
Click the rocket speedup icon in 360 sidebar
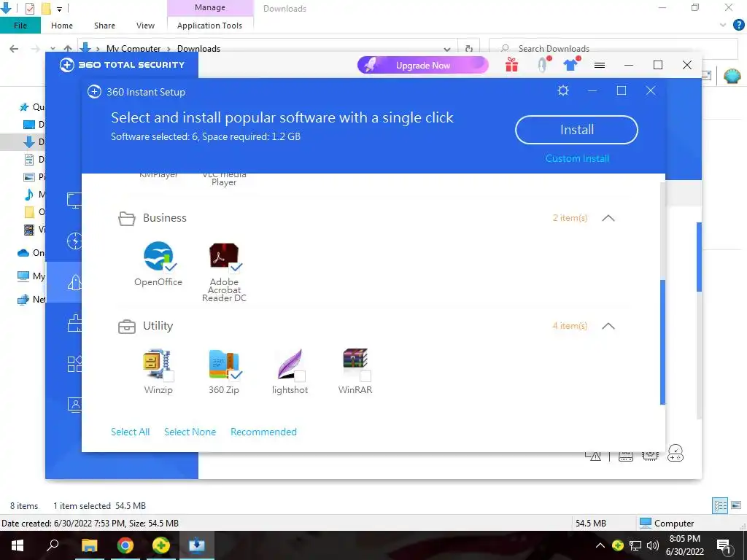point(74,282)
